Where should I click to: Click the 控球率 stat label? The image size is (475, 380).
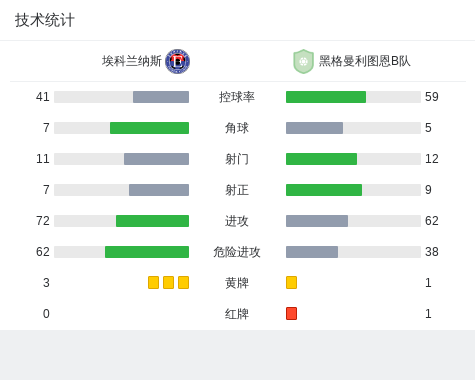pyautogui.click(x=237, y=97)
